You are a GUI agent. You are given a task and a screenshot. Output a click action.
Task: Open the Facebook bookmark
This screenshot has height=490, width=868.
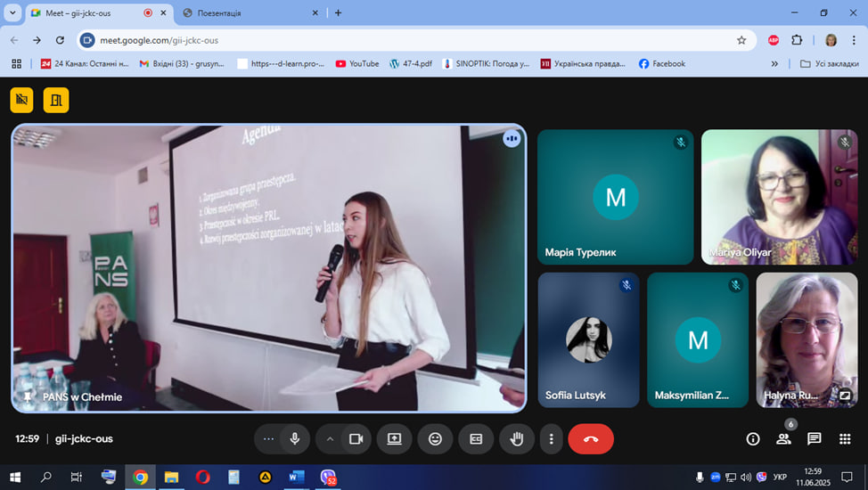[661, 63]
